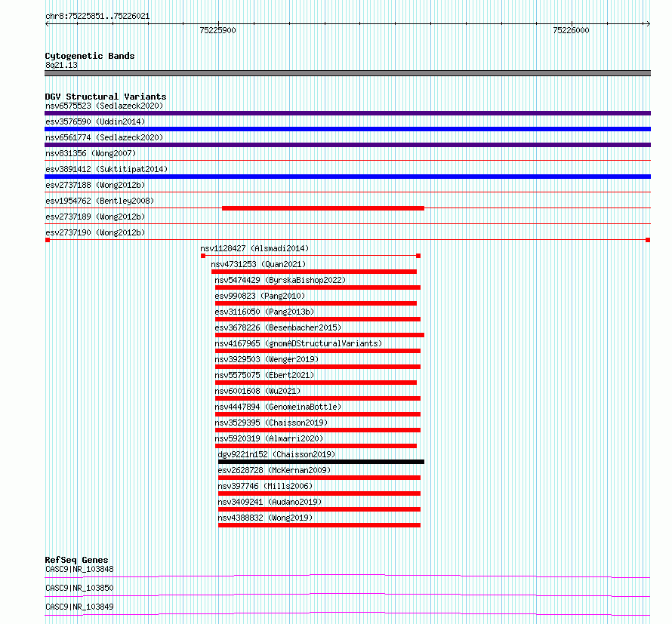This screenshot has height=624, width=672.
Task: Click the 8q21.13 band label
Action: [x=61, y=65]
